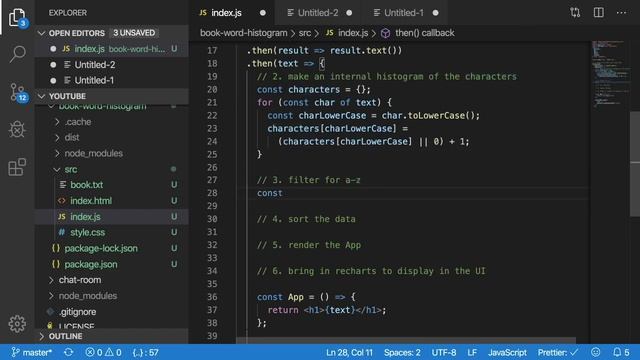Click the Prettier status checkmark
Image resolution: width=640 pixels, height=360 pixels.
[x=558, y=352]
